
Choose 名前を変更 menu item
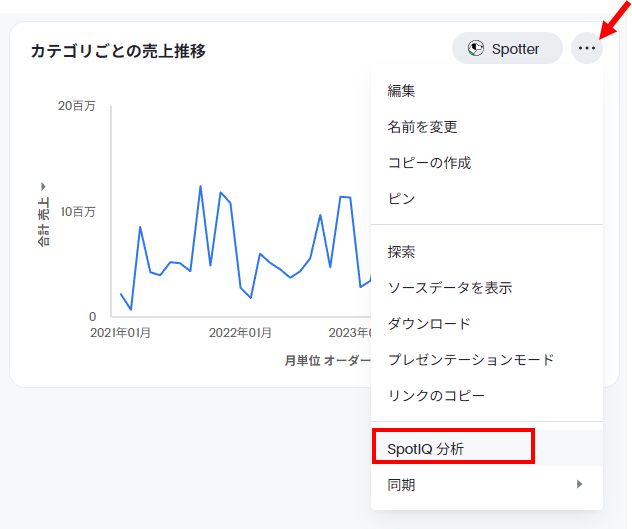click(422, 127)
